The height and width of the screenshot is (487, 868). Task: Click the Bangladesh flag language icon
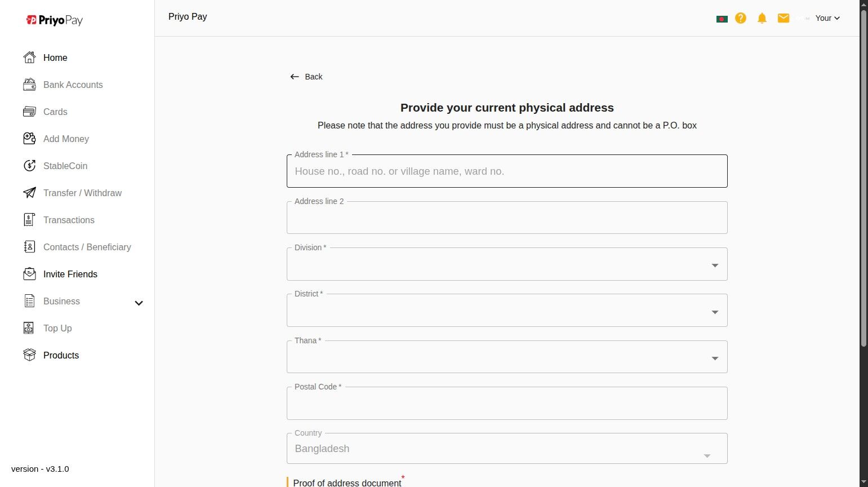722,19
